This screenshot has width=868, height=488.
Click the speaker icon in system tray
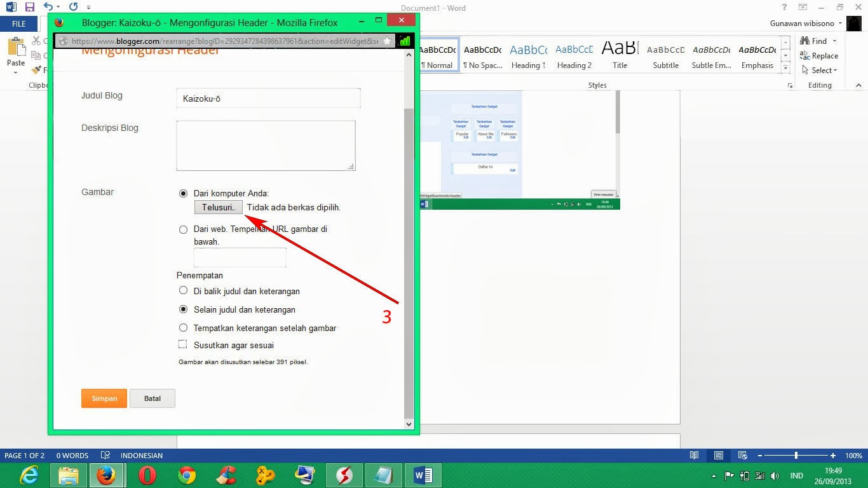point(775,475)
